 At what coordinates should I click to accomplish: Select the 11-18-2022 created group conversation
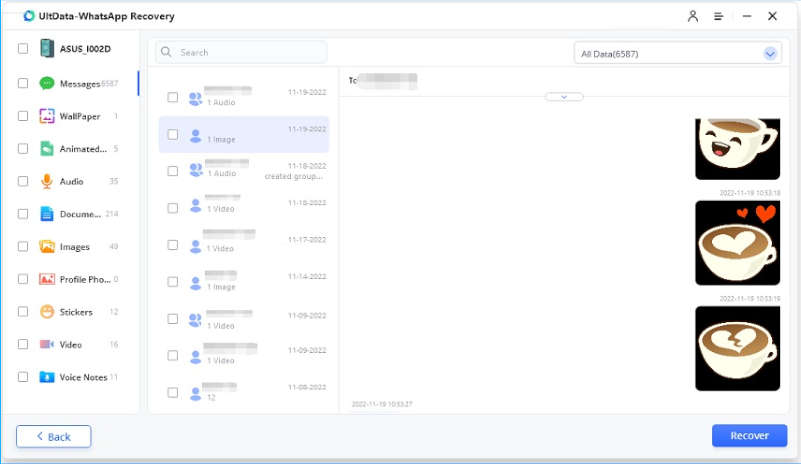pos(244,171)
